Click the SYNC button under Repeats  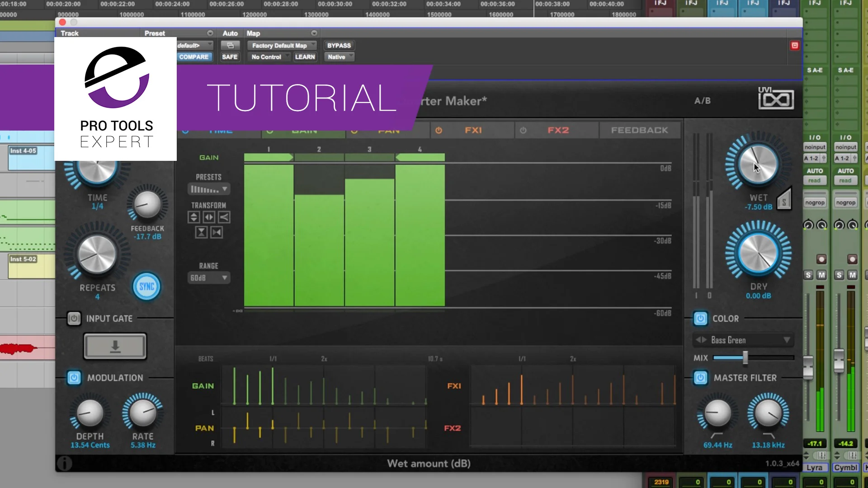click(146, 286)
